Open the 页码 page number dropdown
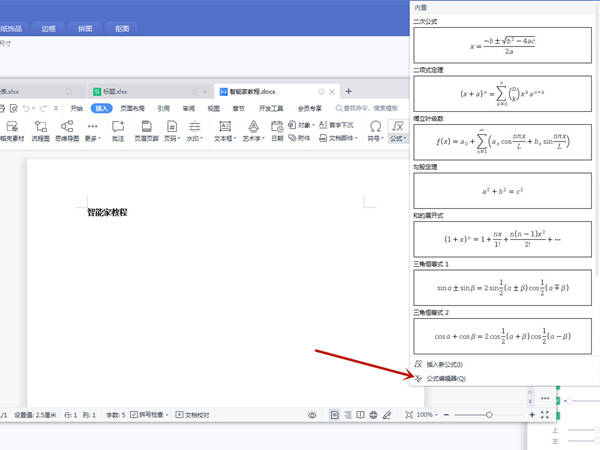The height and width of the screenshot is (450, 600). (172, 131)
